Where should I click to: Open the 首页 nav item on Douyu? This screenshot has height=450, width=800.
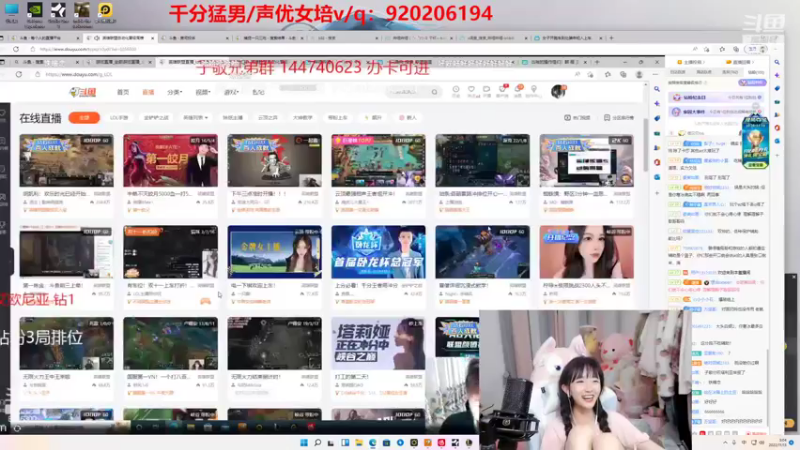pos(123,92)
